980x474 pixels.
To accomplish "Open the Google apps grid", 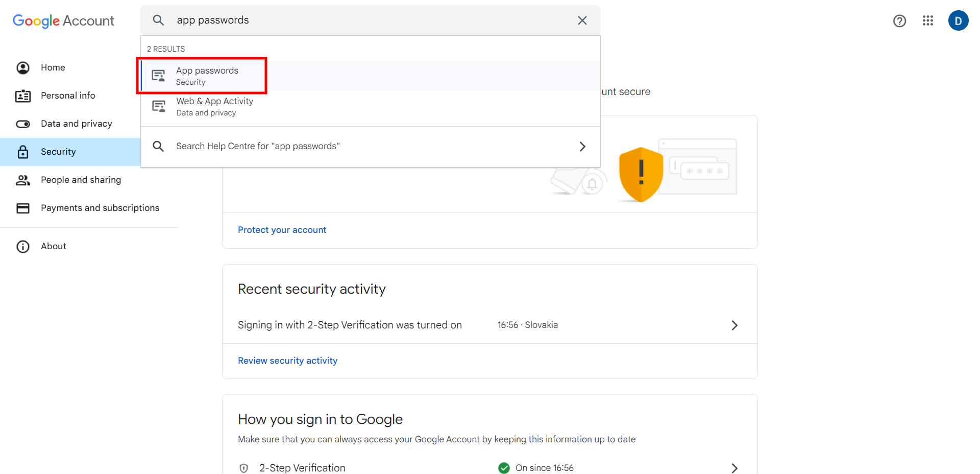I will click(x=928, y=21).
